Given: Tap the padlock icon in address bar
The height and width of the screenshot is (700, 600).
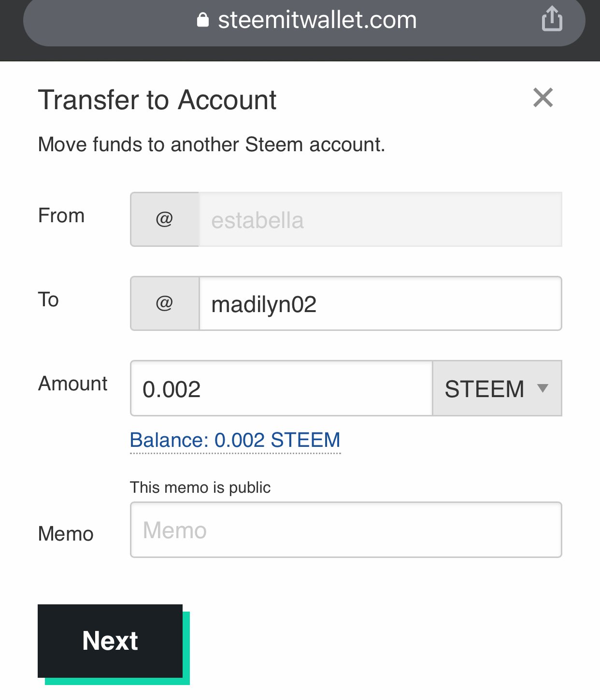Looking at the screenshot, I should [x=203, y=20].
